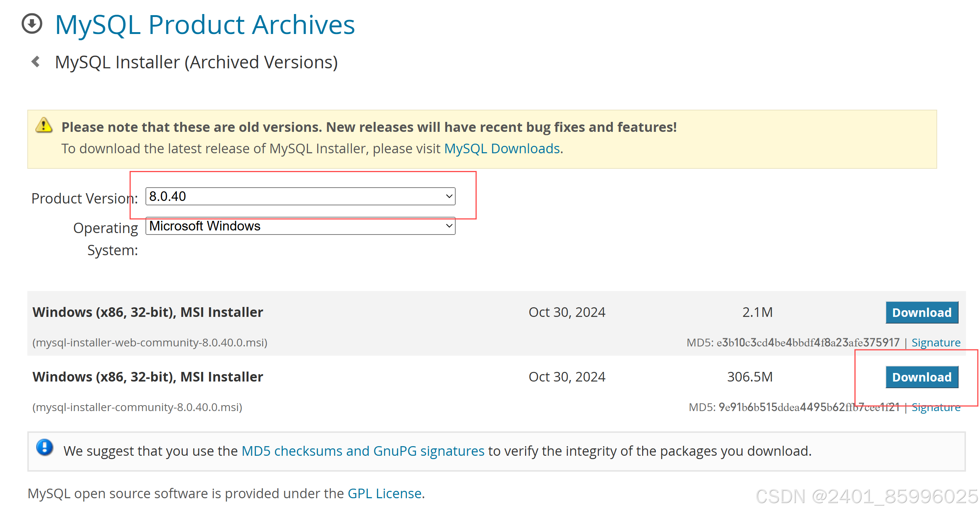The width and height of the screenshot is (980, 513).
Task: Select the Windows (x86, 32-bit) MSI Installer row
Action: pyautogui.click(x=147, y=312)
